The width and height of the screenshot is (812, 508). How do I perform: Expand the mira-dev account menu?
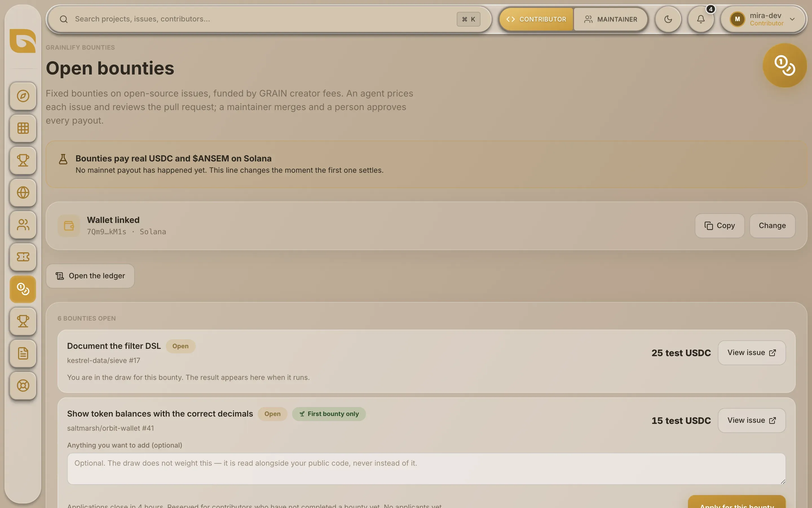[763, 19]
